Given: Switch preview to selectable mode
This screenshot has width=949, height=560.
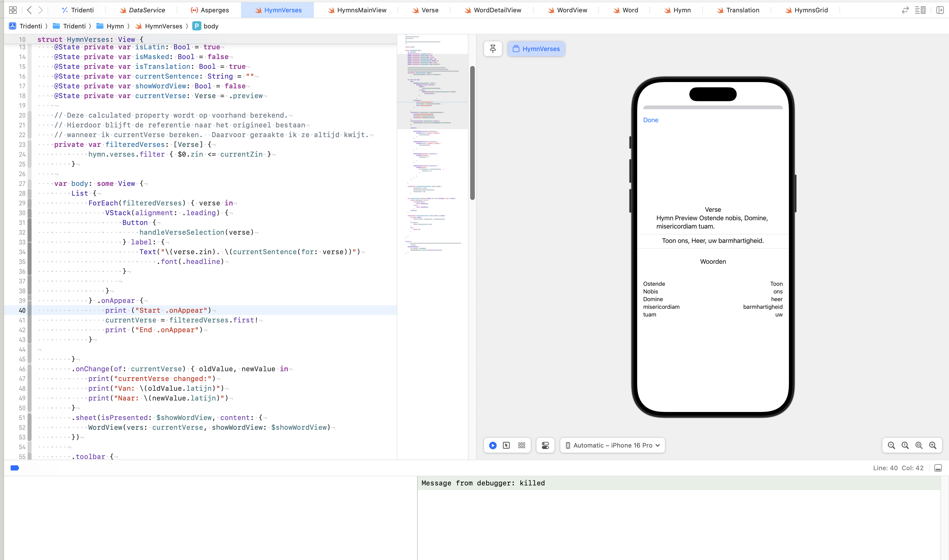Looking at the screenshot, I should [x=506, y=445].
